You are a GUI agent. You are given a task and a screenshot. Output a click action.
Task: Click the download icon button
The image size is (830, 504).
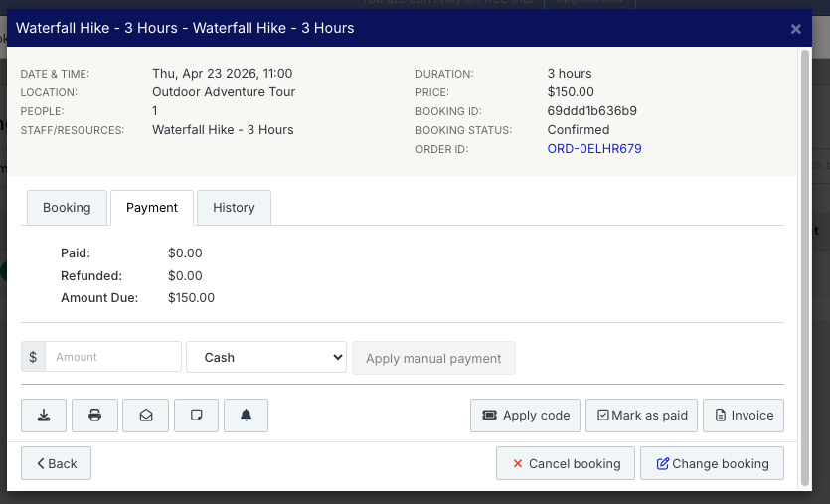(x=44, y=416)
